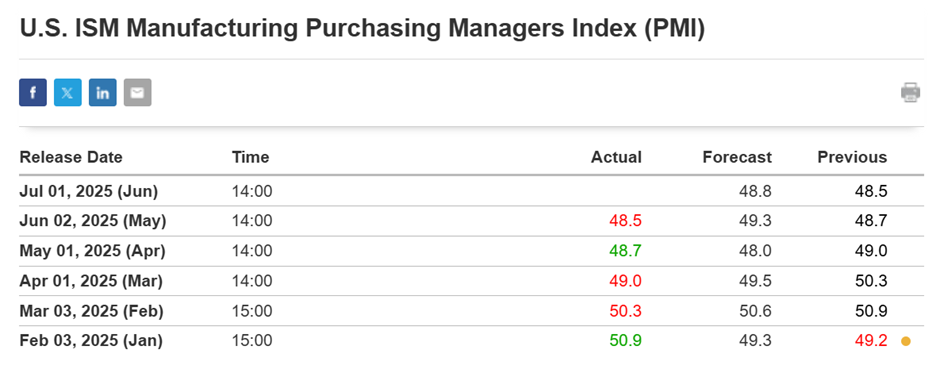Click the Forecast column header
The width and height of the screenshot is (940, 369).
pyautogui.click(x=737, y=158)
